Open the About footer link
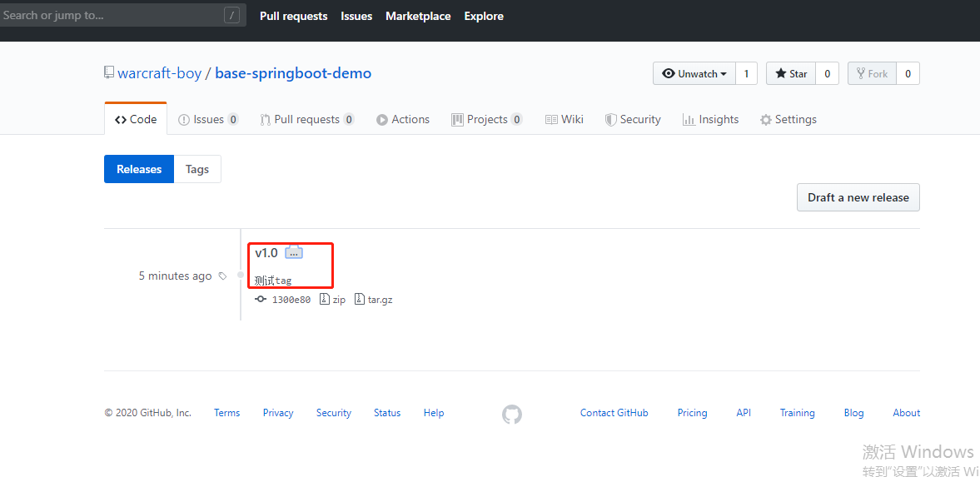This screenshot has width=980, height=477. pos(906,413)
